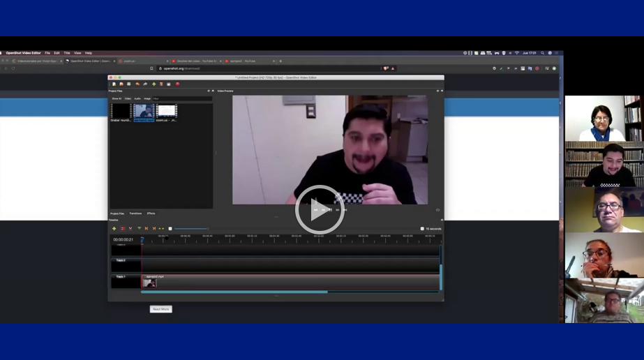Image resolution: width=644 pixels, height=360 pixels.
Task: Click the Spotlight search icon in menu bar
Action: click(x=543, y=53)
